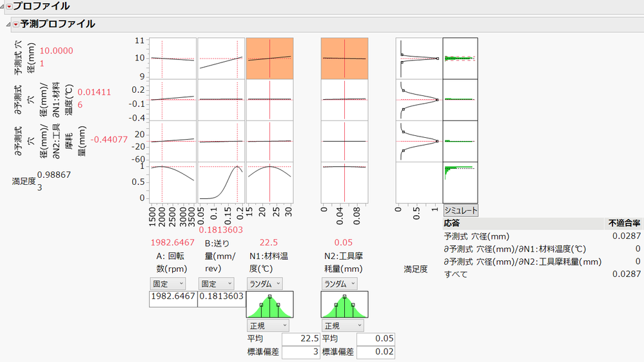
Task: Click the 穴径 versus A: 回転数 profile plot
Action: coord(173,58)
